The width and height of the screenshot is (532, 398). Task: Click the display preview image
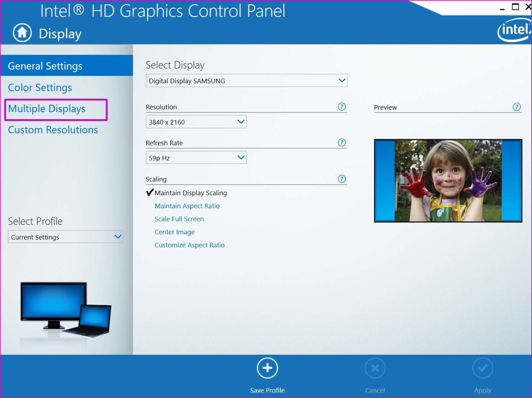coord(448,180)
